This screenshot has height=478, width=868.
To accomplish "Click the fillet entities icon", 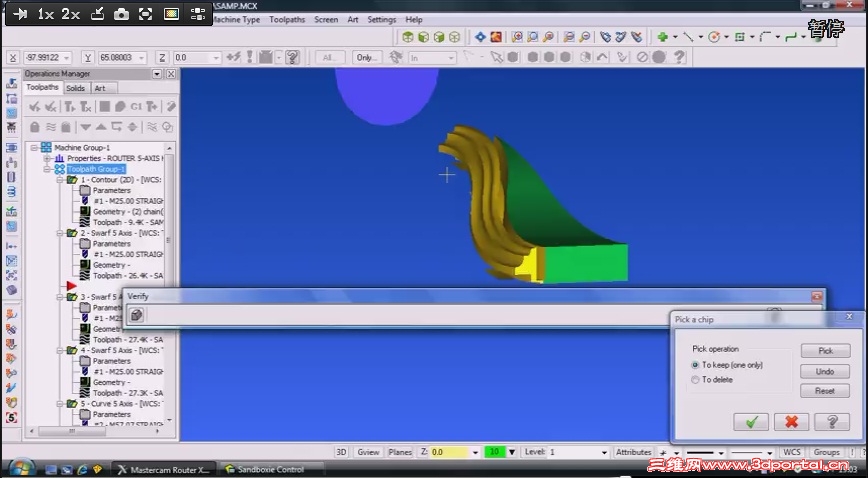I will 765,37.
